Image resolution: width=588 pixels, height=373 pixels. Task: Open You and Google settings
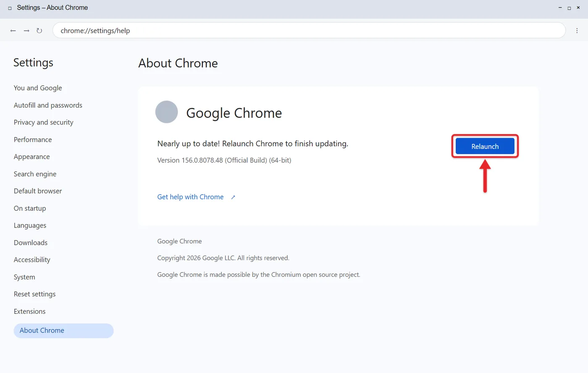pyautogui.click(x=38, y=88)
